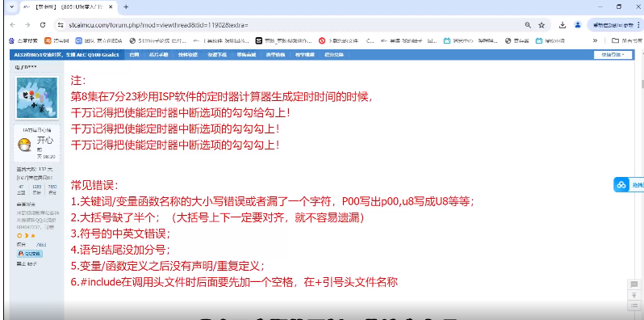Open the fifth forum navigation menu item

coord(246,54)
